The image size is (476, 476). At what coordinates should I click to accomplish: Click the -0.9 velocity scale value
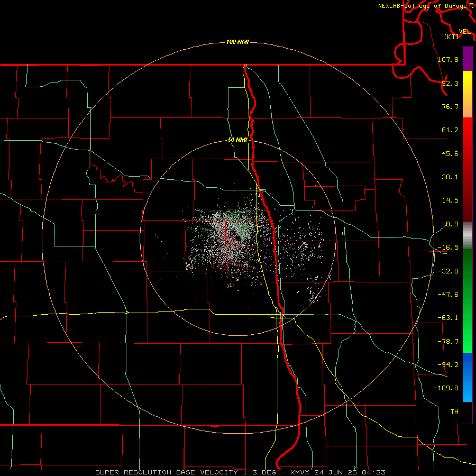click(x=450, y=224)
